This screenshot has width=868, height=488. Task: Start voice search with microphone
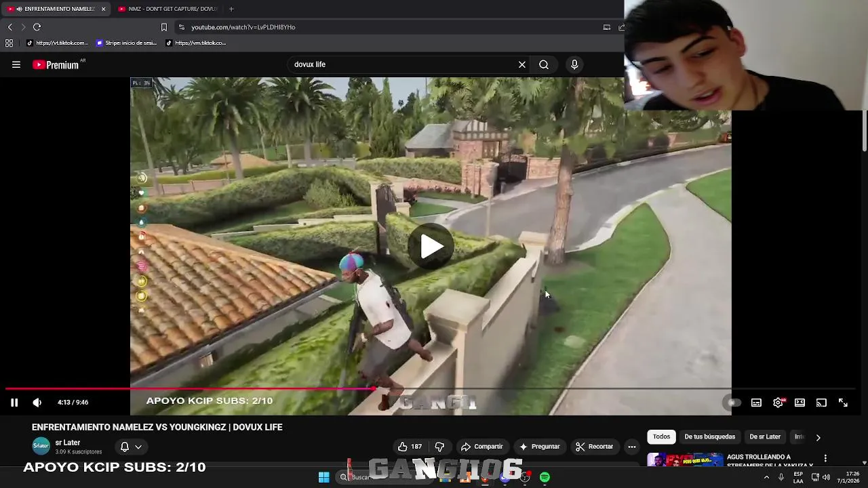pos(574,64)
